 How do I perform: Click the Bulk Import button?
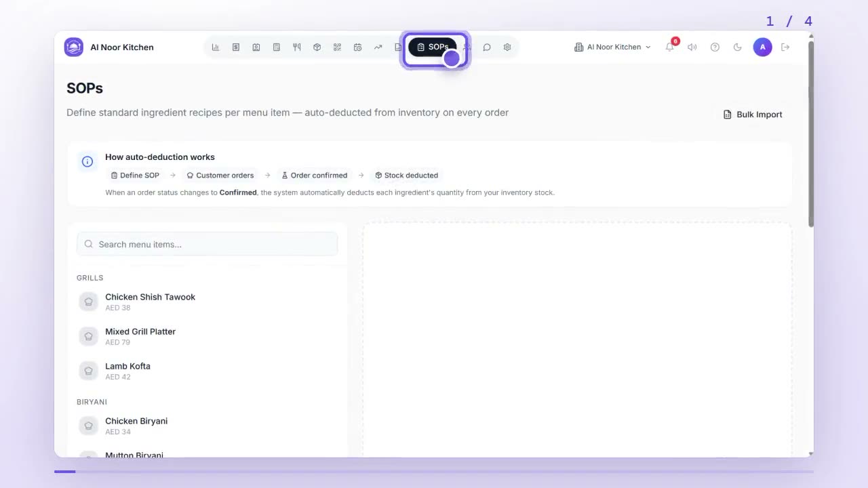click(x=753, y=115)
